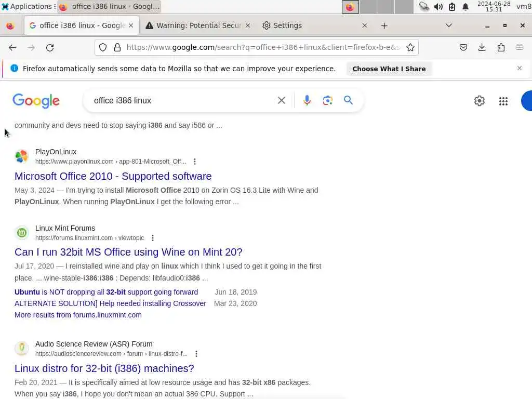Clear the Google search box with the X
Image resolution: width=532 pixels, height=399 pixels.
281,100
